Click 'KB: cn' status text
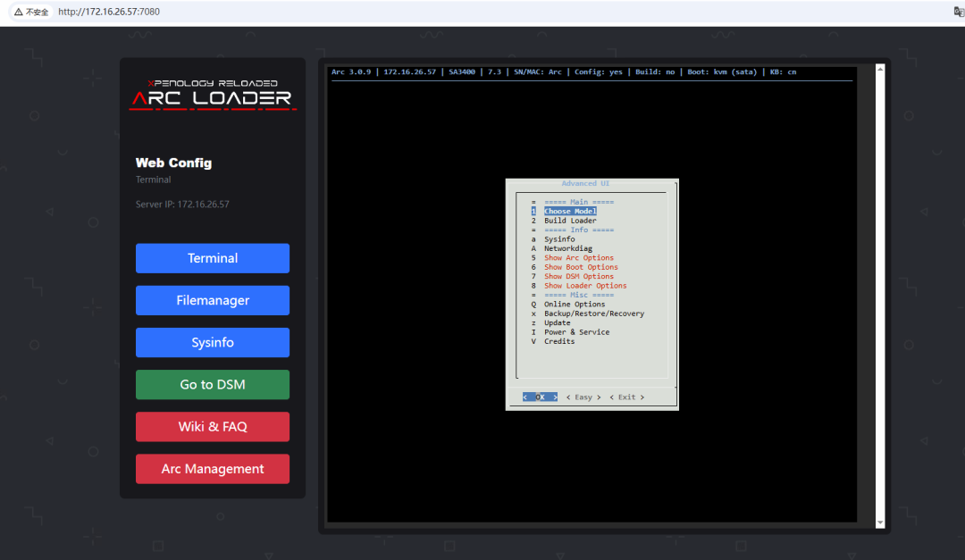Viewport: 965px width, 560px height. point(783,72)
